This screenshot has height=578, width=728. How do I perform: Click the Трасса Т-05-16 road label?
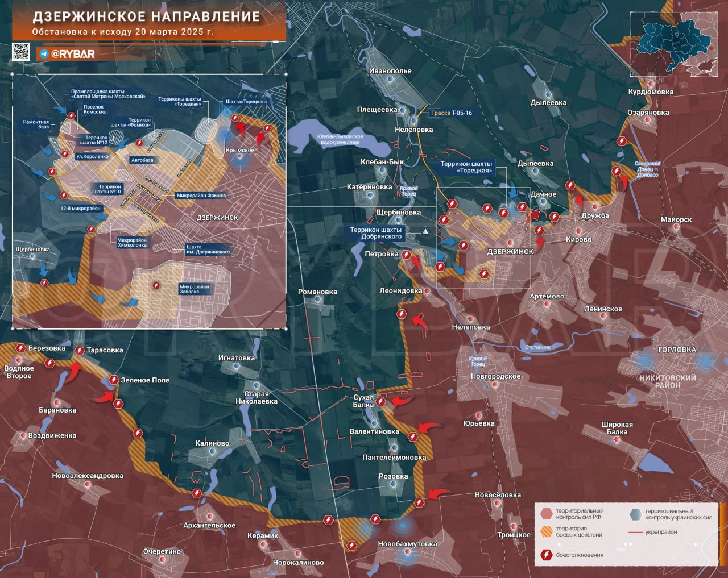[x=451, y=113]
